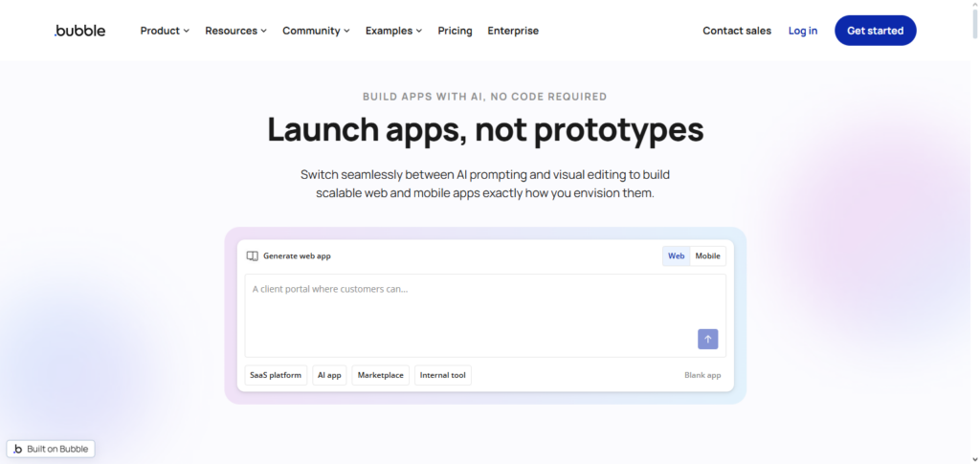This screenshot has height=464, width=980.
Task: Click the book icon beside Generate web app
Action: tap(253, 256)
